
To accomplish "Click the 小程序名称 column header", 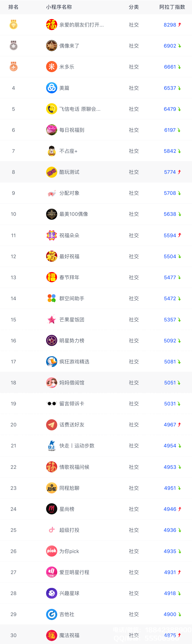I will (x=59, y=7).
